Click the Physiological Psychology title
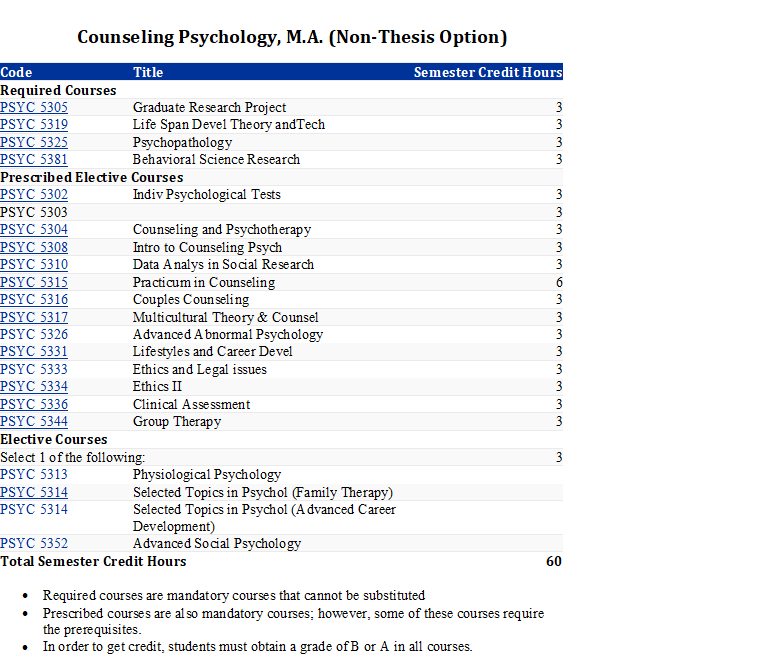The image size is (768, 654). click(x=207, y=474)
